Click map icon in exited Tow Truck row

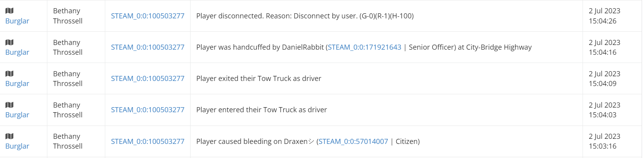coord(9,74)
